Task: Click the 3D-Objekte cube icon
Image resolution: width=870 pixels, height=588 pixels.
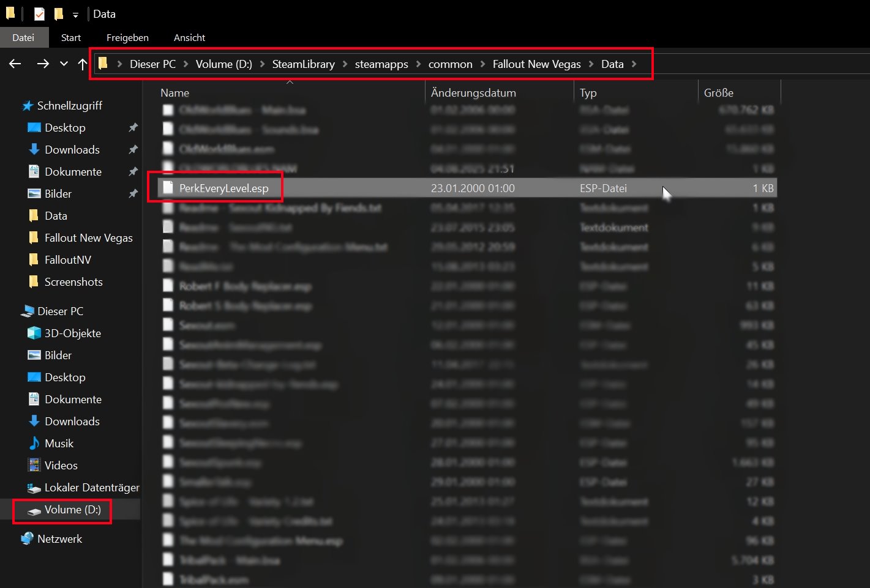Action: [34, 333]
